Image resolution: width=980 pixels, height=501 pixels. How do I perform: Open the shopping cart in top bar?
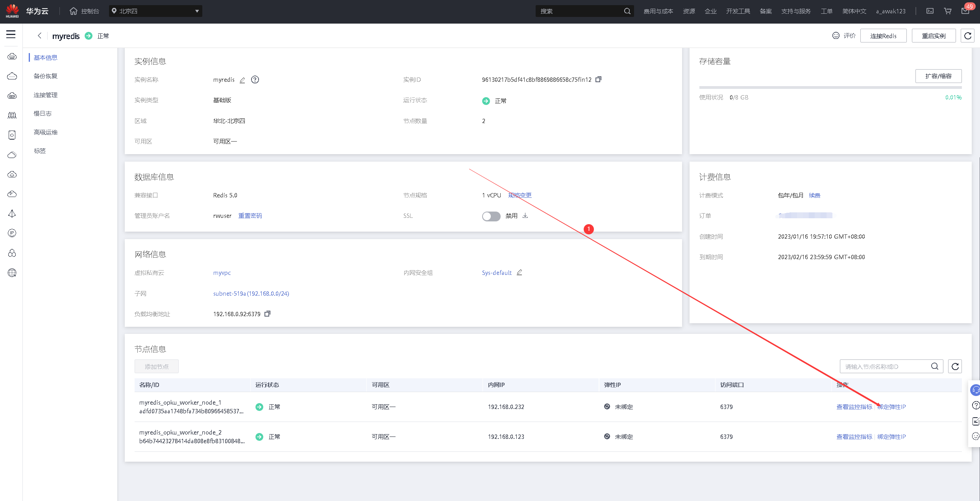point(948,11)
